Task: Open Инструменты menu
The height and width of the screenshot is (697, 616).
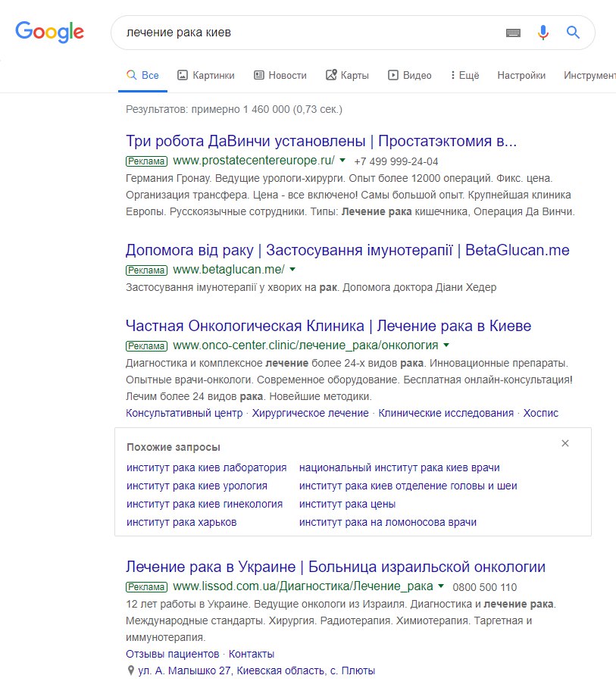Action: [x=589, y=75]
